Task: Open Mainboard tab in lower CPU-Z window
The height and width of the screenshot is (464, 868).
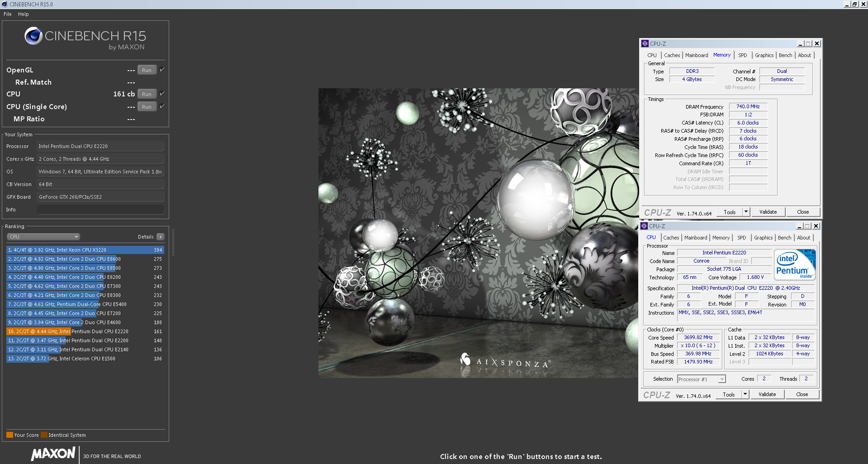Action: click(696, 238)
